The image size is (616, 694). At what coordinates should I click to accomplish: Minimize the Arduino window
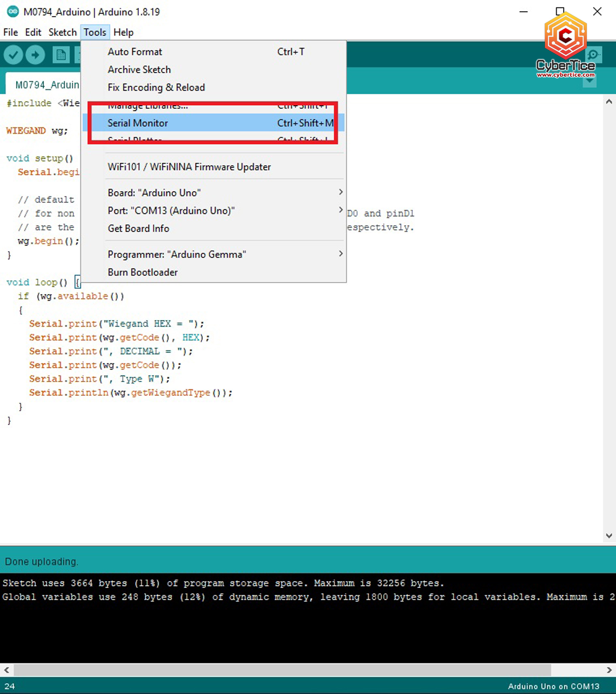point(523,12)
